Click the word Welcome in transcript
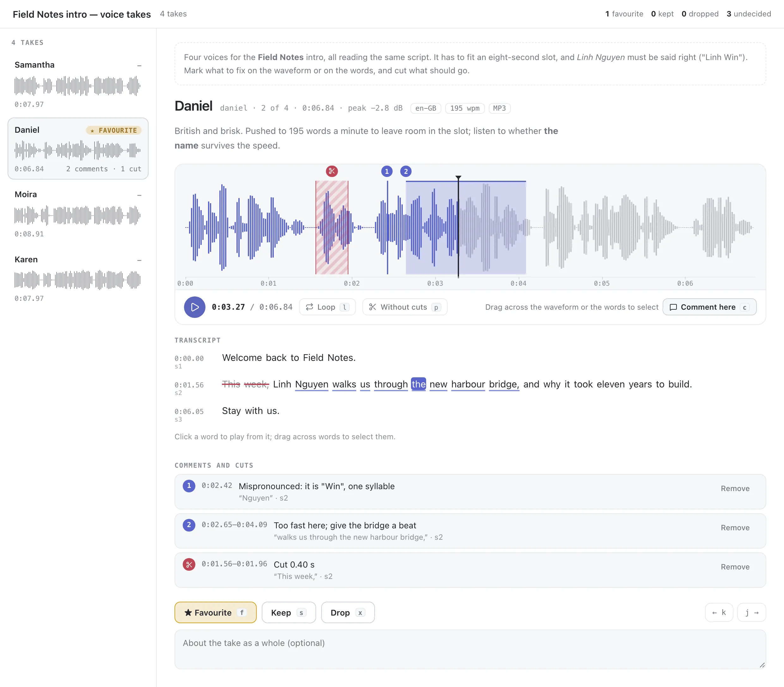784x687 pixels. 242,358
